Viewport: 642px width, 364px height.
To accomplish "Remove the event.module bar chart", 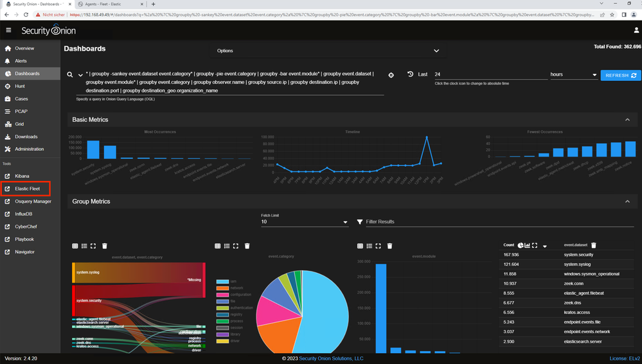I will click(389, 246).
